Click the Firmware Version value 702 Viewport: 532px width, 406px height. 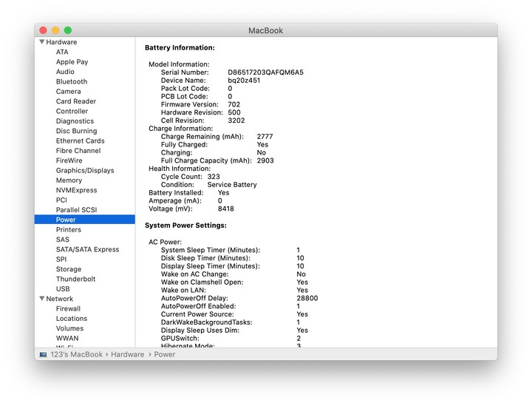pos(233,104)
